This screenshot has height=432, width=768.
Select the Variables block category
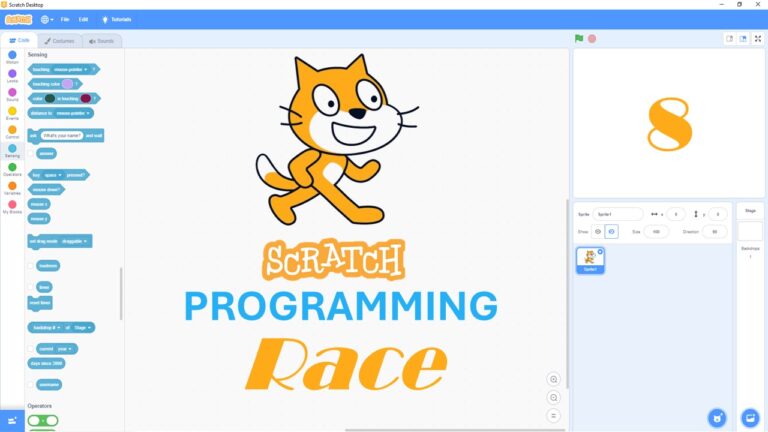point(12,189)
